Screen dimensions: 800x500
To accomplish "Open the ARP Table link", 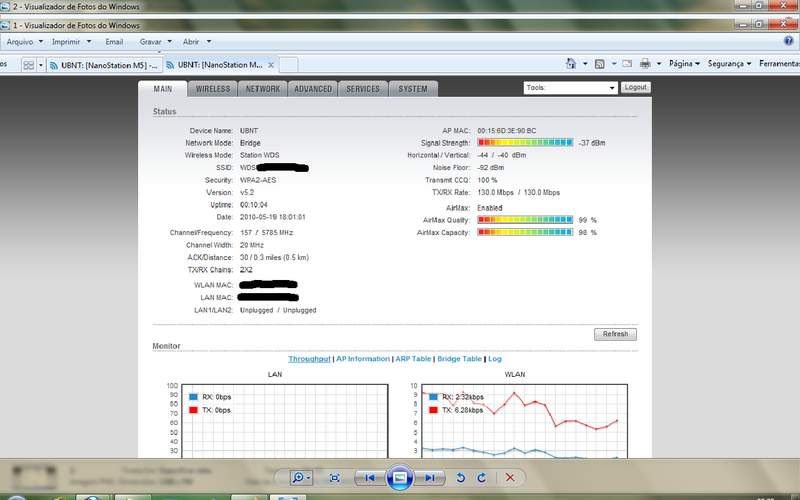I will coord(413,359).
